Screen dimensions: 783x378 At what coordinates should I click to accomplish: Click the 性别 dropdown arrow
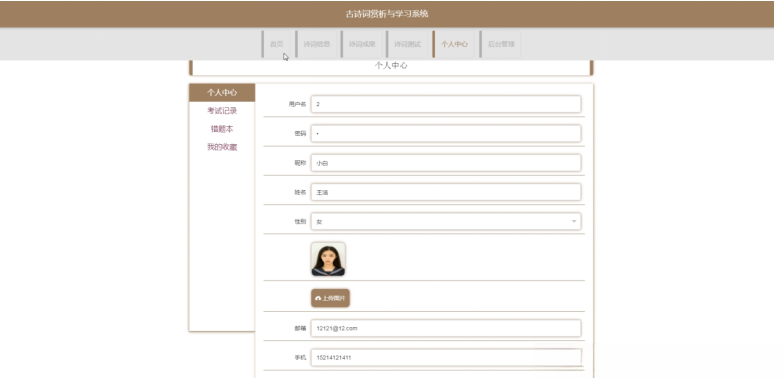(x=574, y=221)
